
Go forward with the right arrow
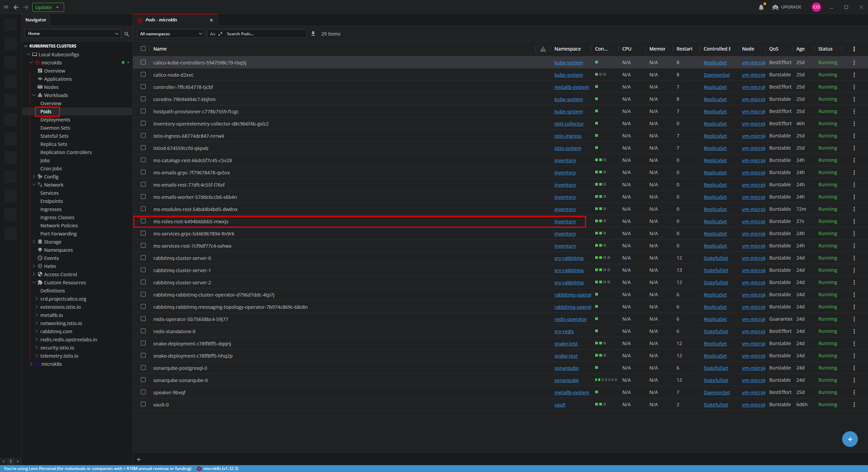(x=26, y=7)
